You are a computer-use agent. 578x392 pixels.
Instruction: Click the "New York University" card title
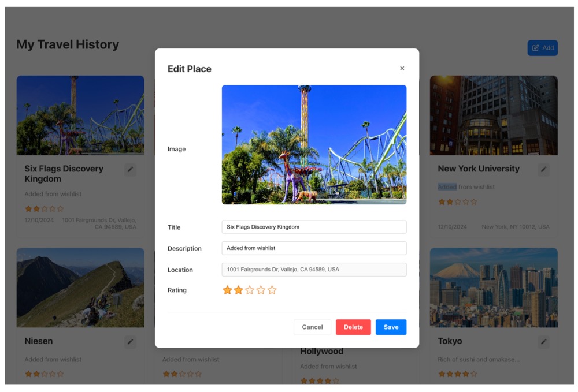click(479, 169)
